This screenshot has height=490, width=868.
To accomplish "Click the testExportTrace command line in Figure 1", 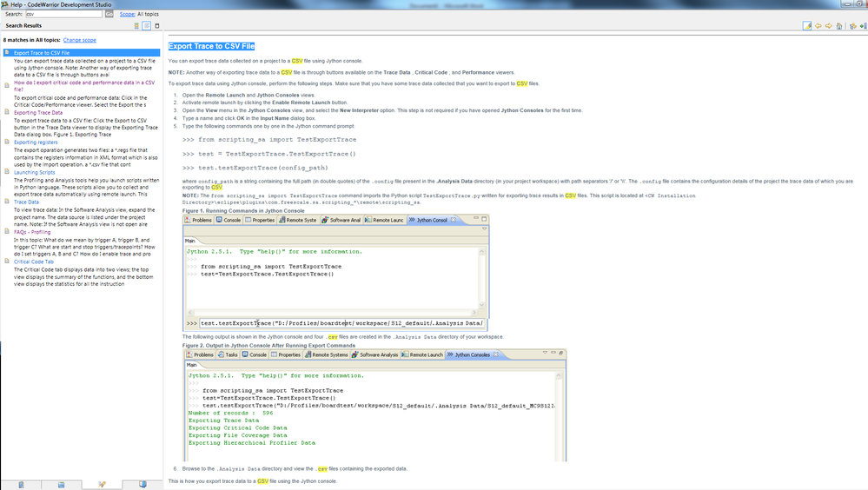I will point(342,323).
